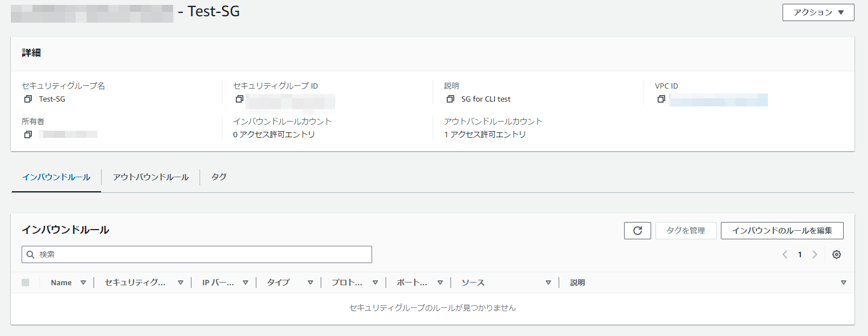This screenshot has width=868, height=336.
Task: Switch to the アウトバウンドルール tab
Action: [151, 177]
